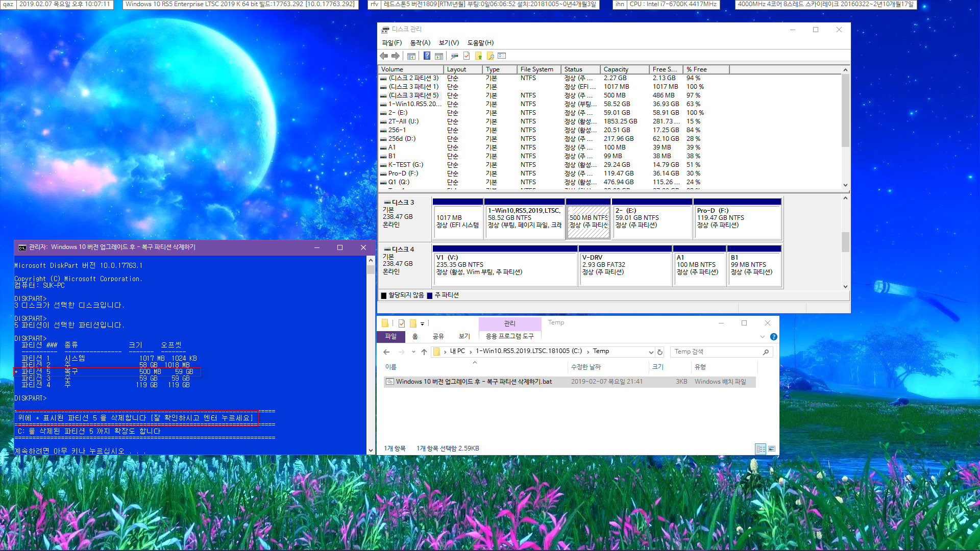Open Help with blue question mark icon
The image size is (980, 551).
(427, 56)
